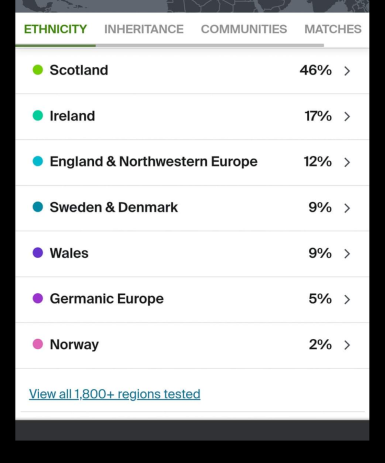Open England & Northwestern Europe chevron
Screen dimensions: 385x463
click(347, 162)
